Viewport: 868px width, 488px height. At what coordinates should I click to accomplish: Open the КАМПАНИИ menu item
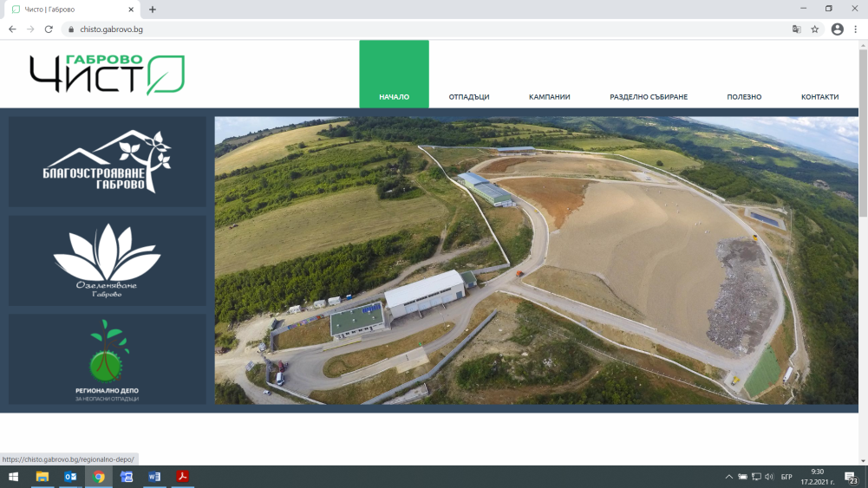click(x=549, y=97)
